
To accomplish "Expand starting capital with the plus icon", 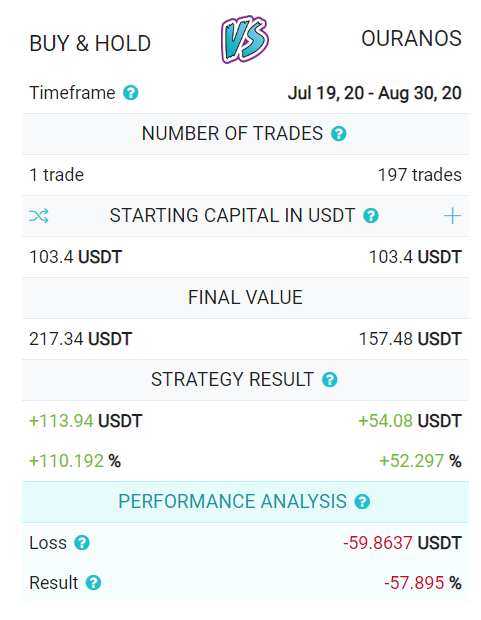I will tap(452, 216).
